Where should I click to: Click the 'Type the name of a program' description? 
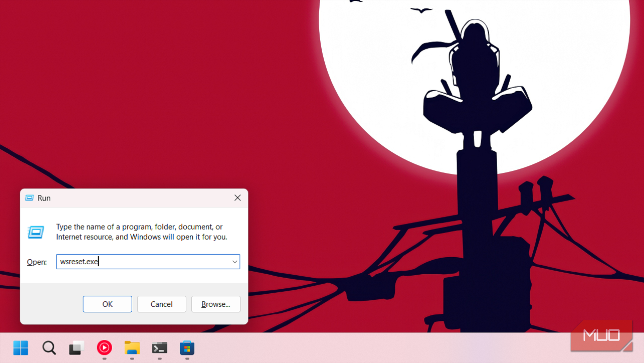[141, 232]
